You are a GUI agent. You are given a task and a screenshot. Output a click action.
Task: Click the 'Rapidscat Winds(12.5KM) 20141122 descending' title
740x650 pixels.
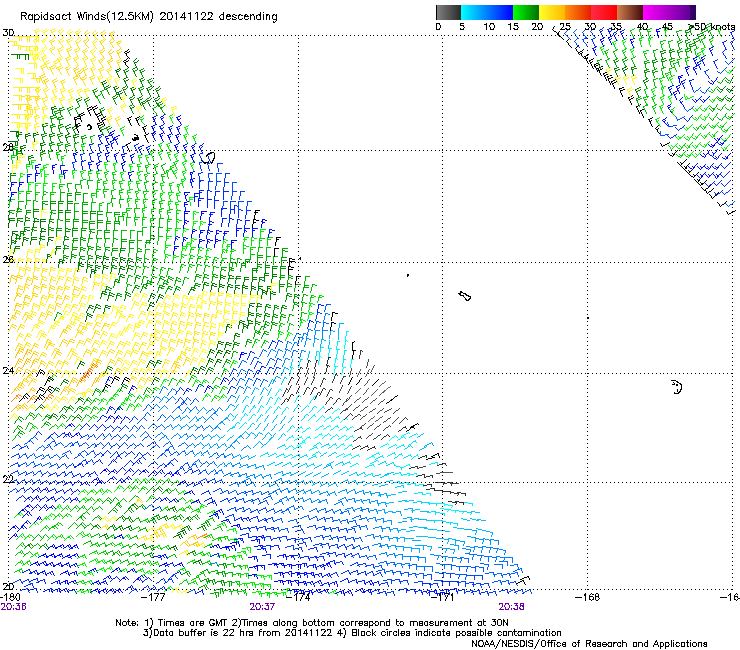[x=149, y=17]
